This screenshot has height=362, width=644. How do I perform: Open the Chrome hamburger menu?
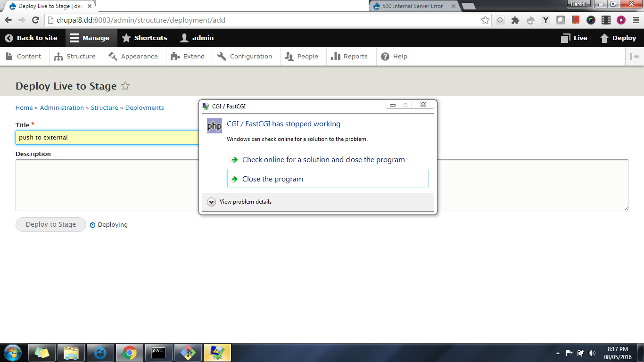click(635, 20)
